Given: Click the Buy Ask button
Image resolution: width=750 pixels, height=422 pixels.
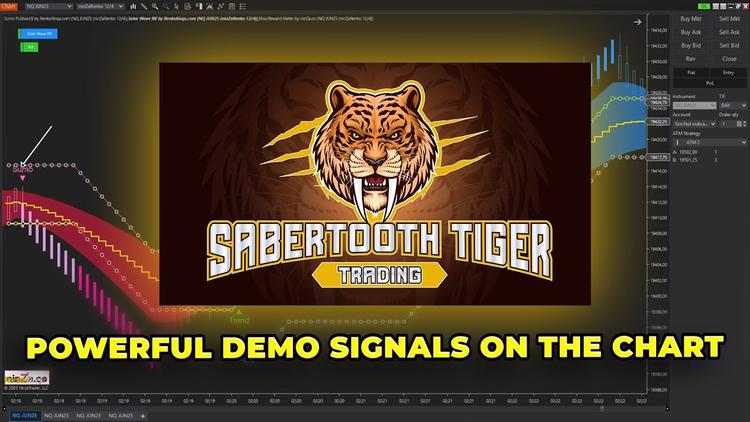Looking at the screenshot, I should tap(691, 32).
